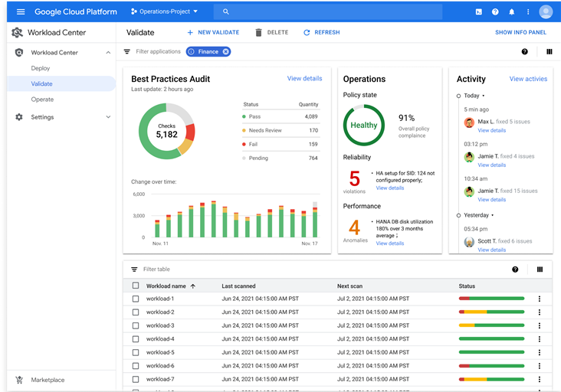
Task: Open the help question mark in top bar
Action: pos(495,11)
